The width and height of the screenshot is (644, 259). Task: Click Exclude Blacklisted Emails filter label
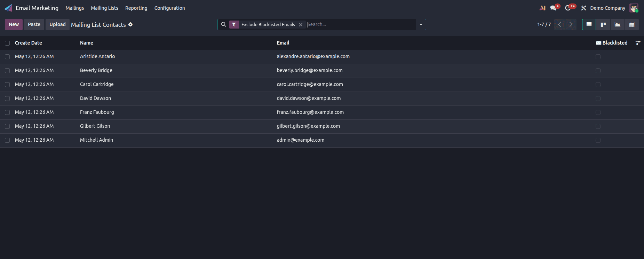click(268, 24)
